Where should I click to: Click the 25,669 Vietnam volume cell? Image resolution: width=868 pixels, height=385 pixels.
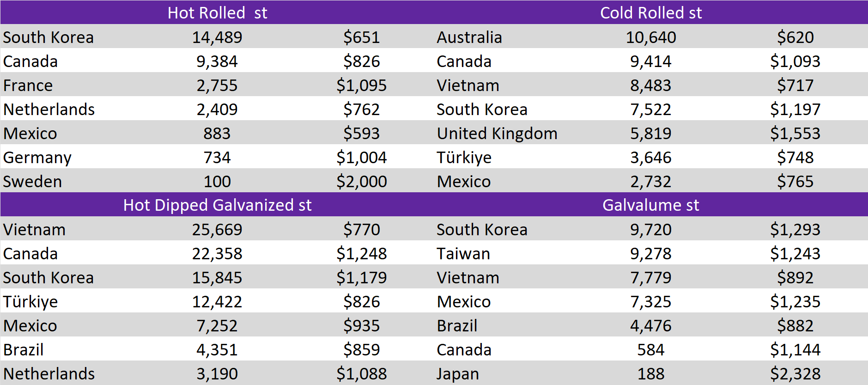pyautogui.click(x=217, y=229)
